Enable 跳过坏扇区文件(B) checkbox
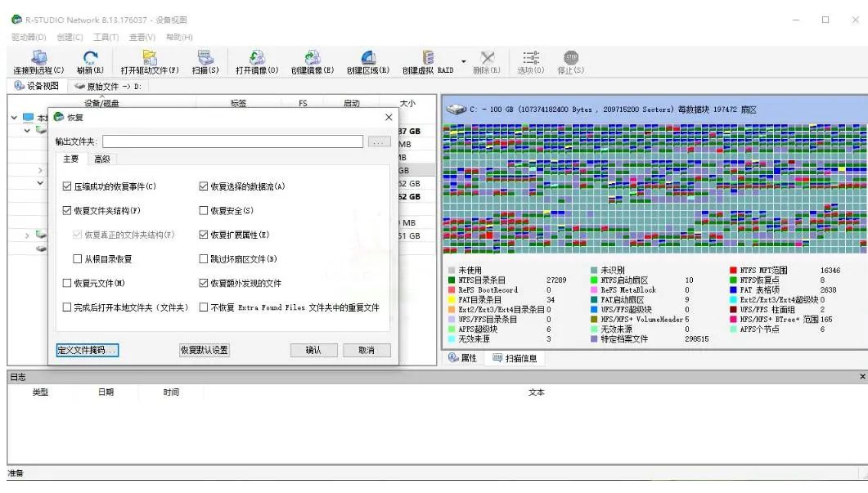The height and width of the screenshot is (493, 868). pos(203,258)
